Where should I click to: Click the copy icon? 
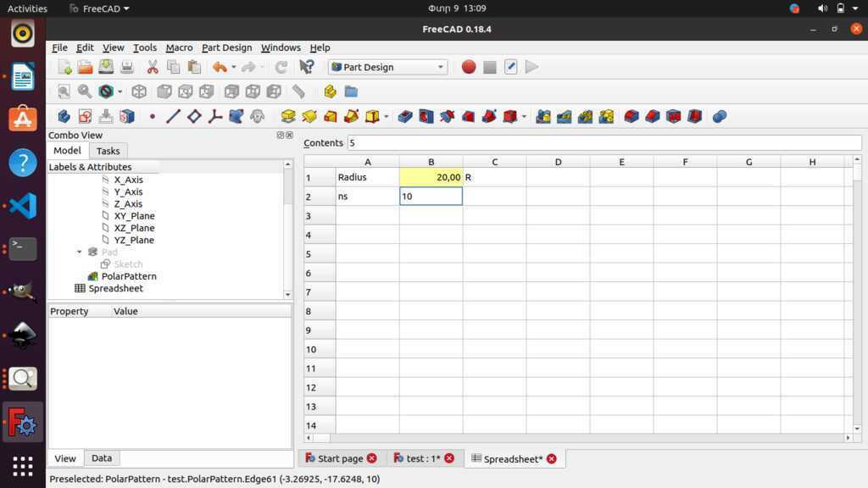click(x=173, y=67)
